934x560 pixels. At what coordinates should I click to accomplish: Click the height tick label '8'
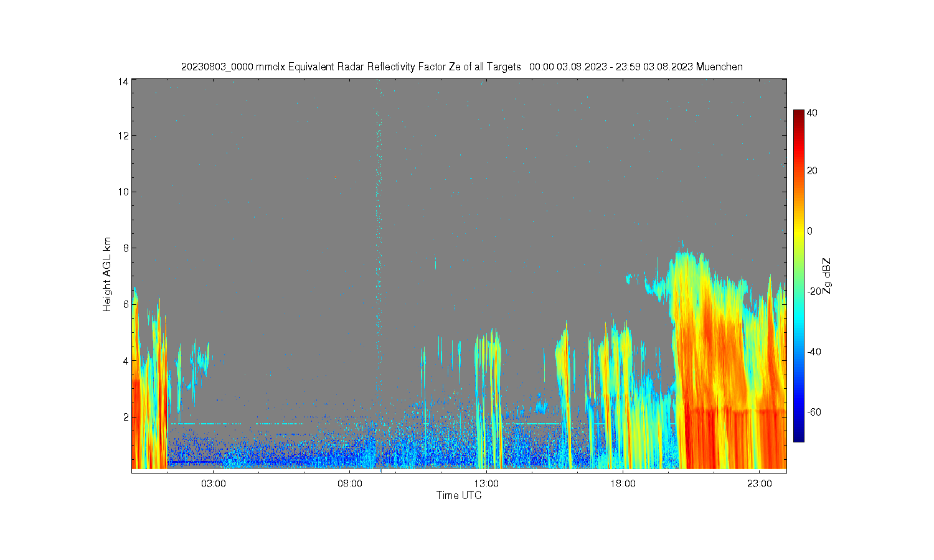[126, 248]
